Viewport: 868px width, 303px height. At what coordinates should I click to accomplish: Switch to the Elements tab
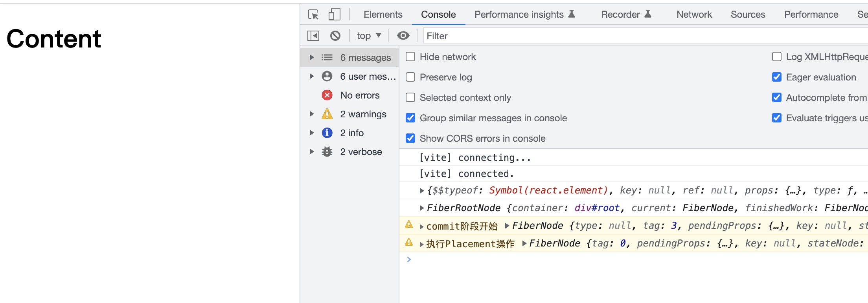pyautogui.click(x=383, y=15)
